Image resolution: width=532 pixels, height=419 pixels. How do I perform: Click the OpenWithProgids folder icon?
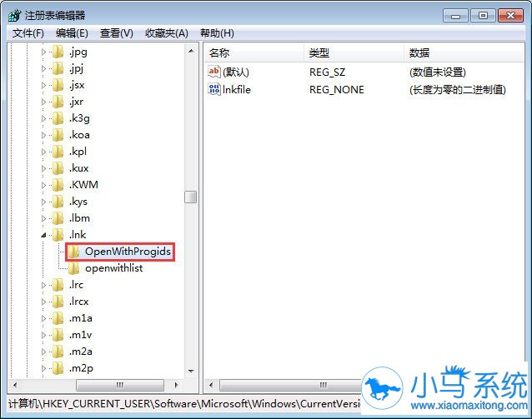[73, 252]
